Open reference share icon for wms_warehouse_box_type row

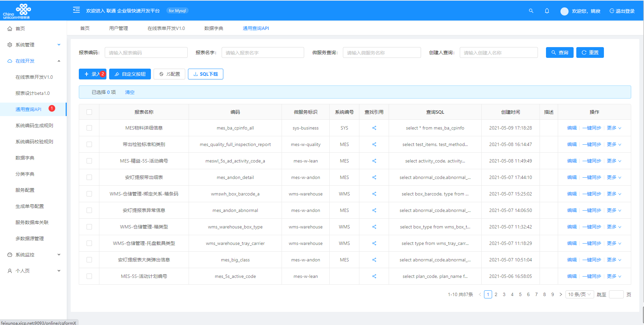pyautogui.click(x=374, y=227)
